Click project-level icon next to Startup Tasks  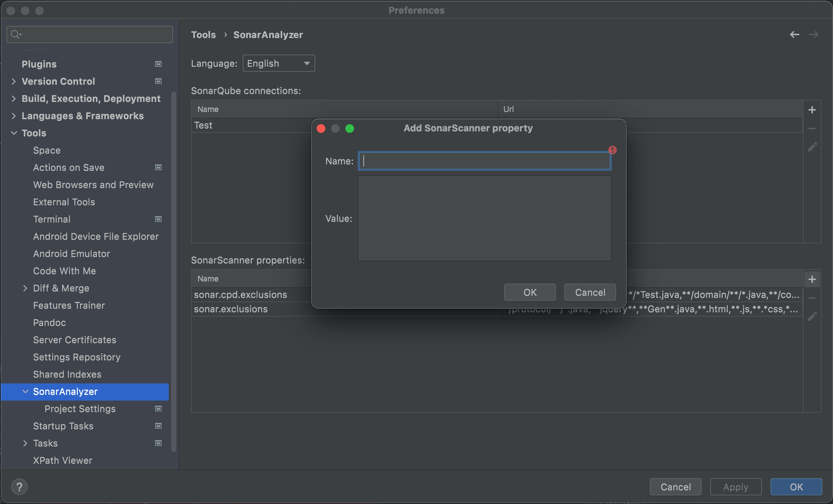tap(158, 426)
